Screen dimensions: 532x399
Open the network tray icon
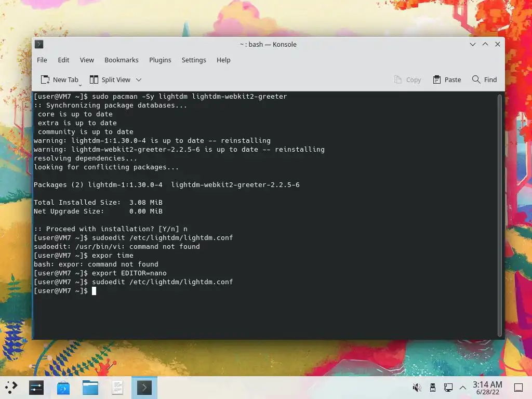(448, 388)
